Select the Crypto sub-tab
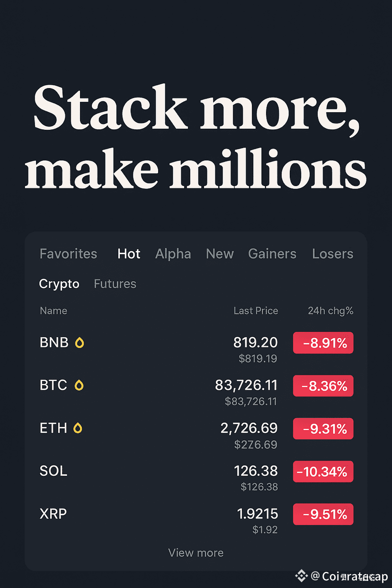Viewport: 392px width, 588px height. point(59,284)
